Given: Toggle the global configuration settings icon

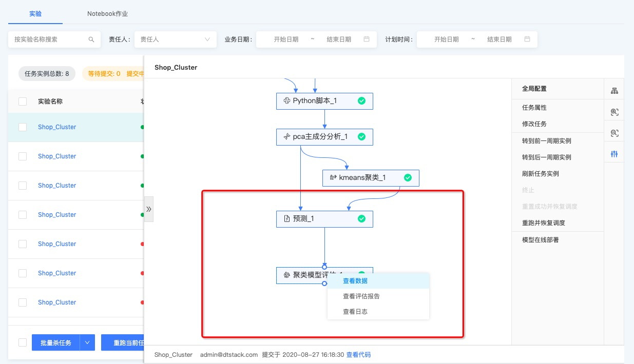Looking at the screenshot, I should pos(614,154).
